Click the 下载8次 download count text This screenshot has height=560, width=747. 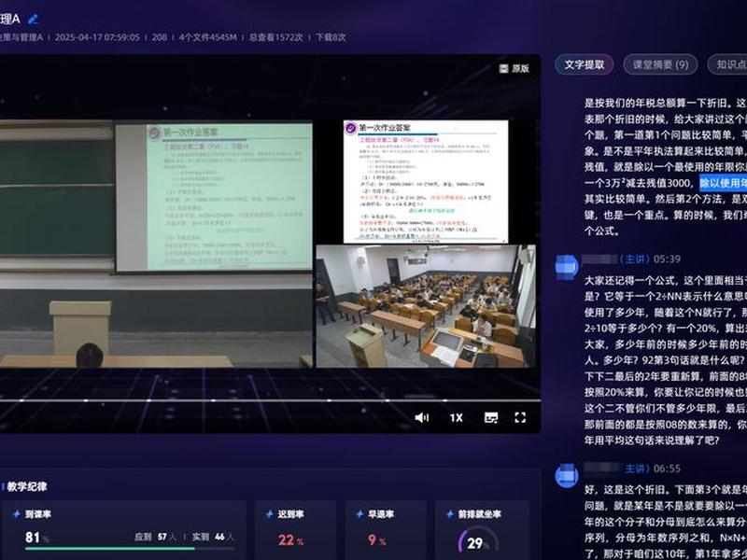click(331, 37)
